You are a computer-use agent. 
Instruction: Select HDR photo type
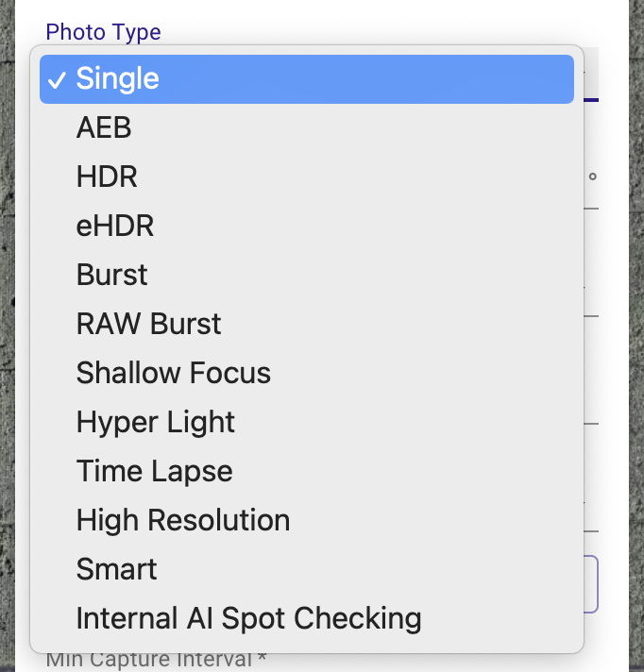tap(307, 176)
